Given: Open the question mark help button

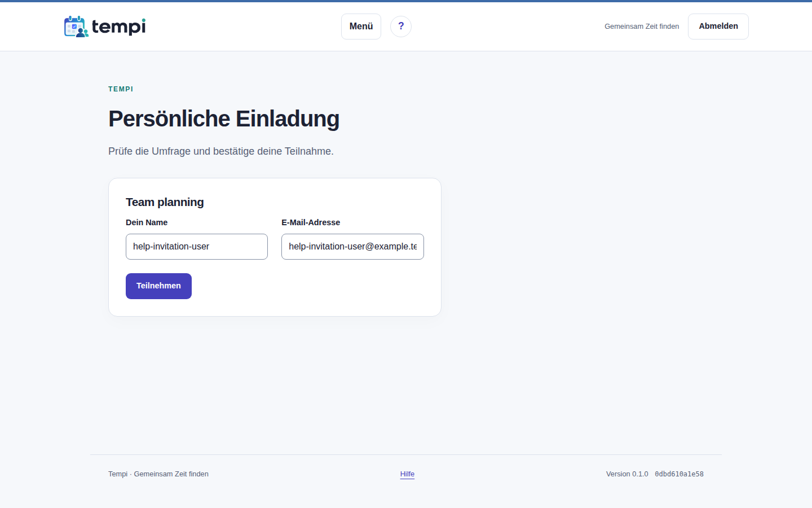Looking at the screenshot, I should (401, 27).
